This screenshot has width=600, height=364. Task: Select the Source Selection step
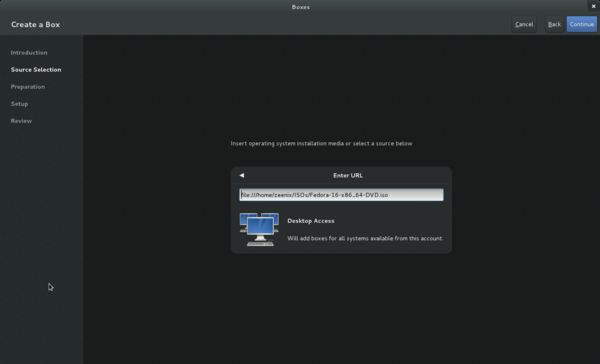36,70
